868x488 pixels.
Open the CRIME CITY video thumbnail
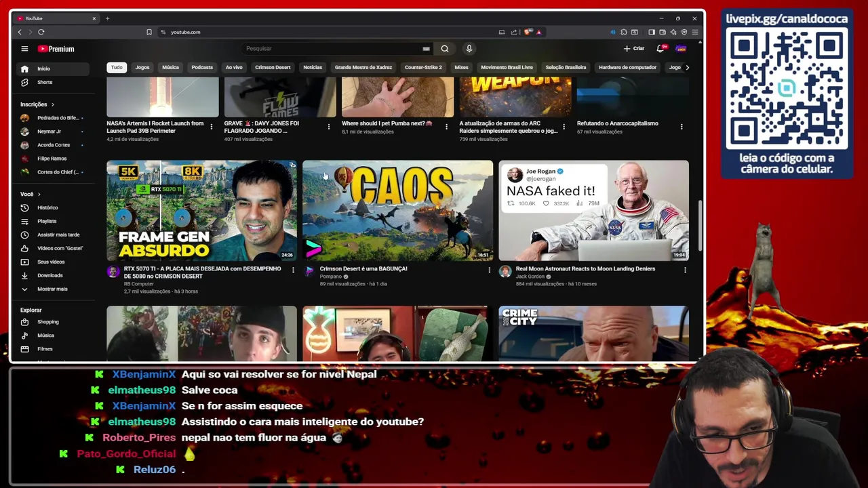click(593, 333)
